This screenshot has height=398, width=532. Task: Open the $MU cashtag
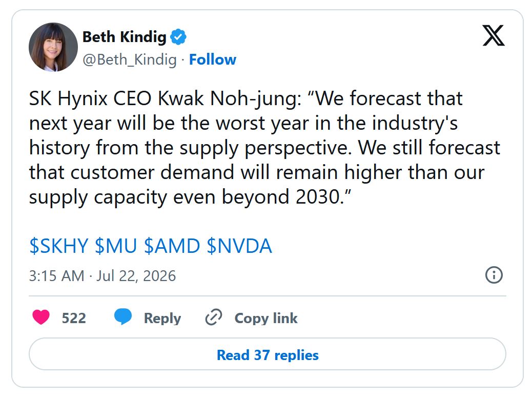coord(116,246)
